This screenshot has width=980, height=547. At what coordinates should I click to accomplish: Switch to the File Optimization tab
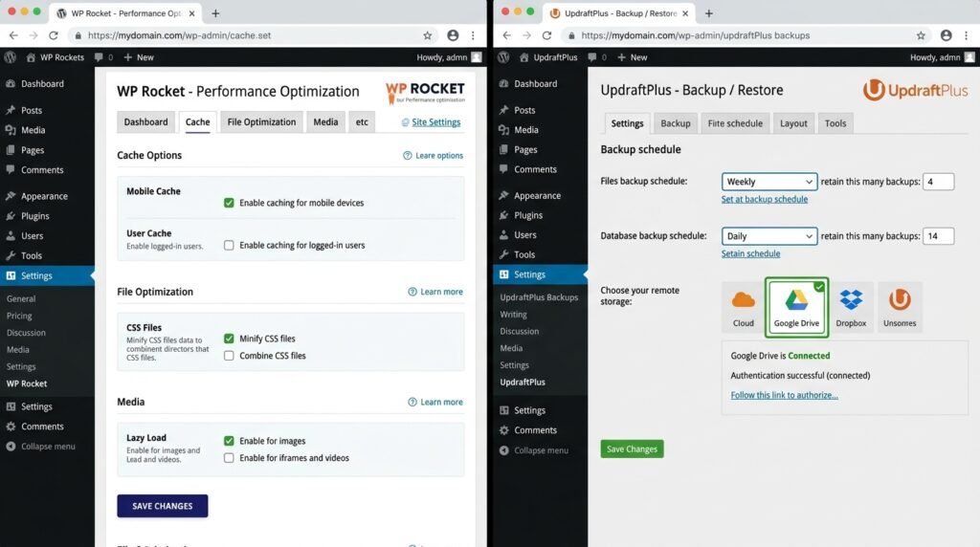[x=261, y=122]
